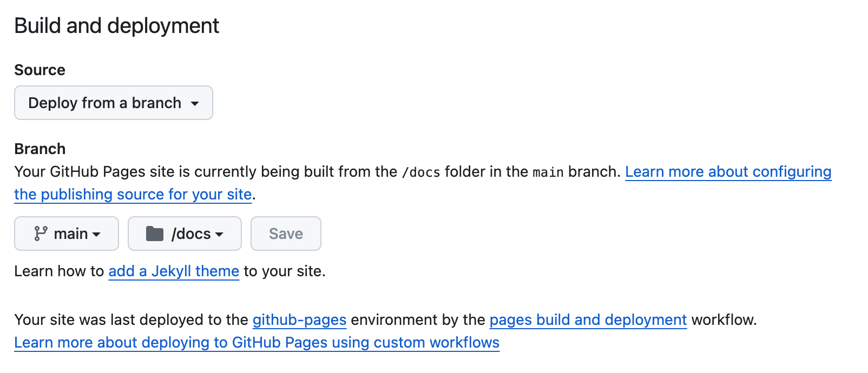The height and width of the screenshot is (373, 868).
Task: Open the branch dropdown labeled main
Action: click(66, 234)
